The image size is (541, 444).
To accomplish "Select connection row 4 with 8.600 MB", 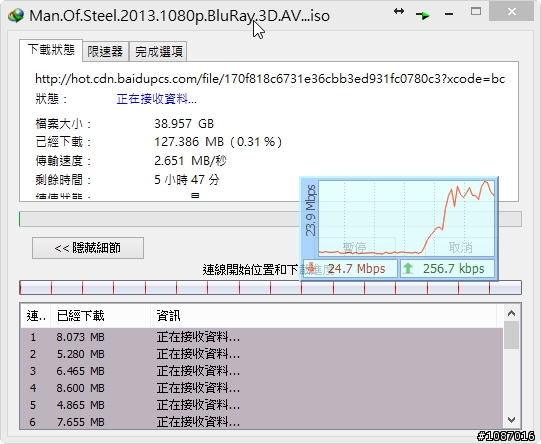I will click(262, 388).
